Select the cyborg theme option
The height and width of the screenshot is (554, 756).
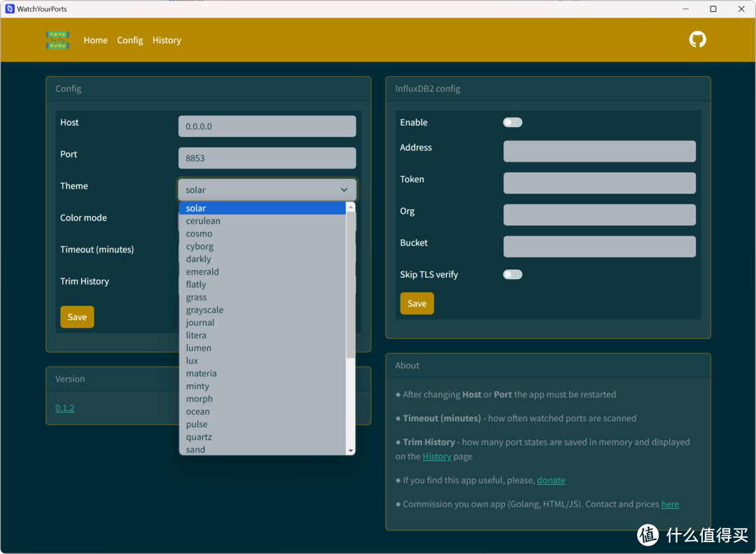coord(200,246)
